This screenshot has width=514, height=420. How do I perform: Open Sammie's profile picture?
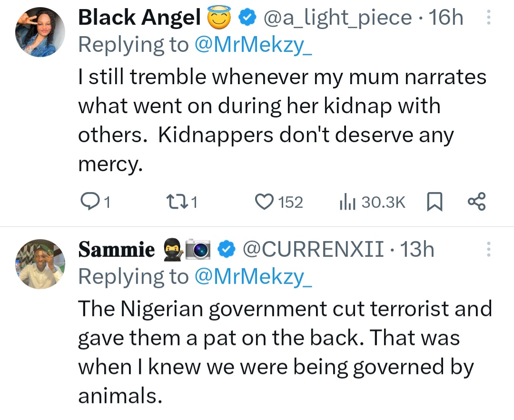[40, 264]
